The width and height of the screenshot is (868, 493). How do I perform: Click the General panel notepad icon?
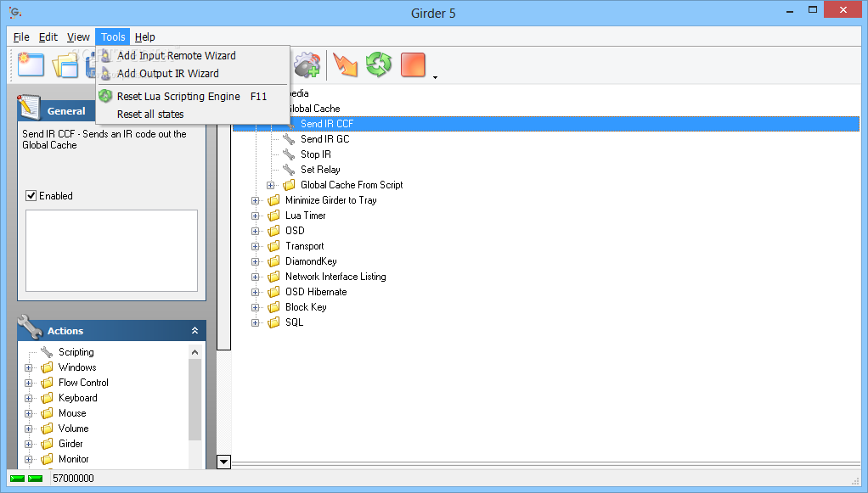29,108
